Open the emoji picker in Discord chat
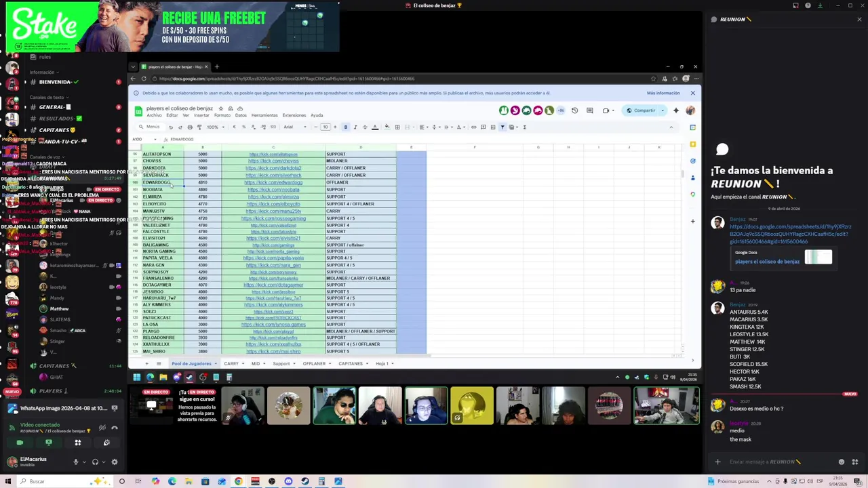 [x=842, y=462]
